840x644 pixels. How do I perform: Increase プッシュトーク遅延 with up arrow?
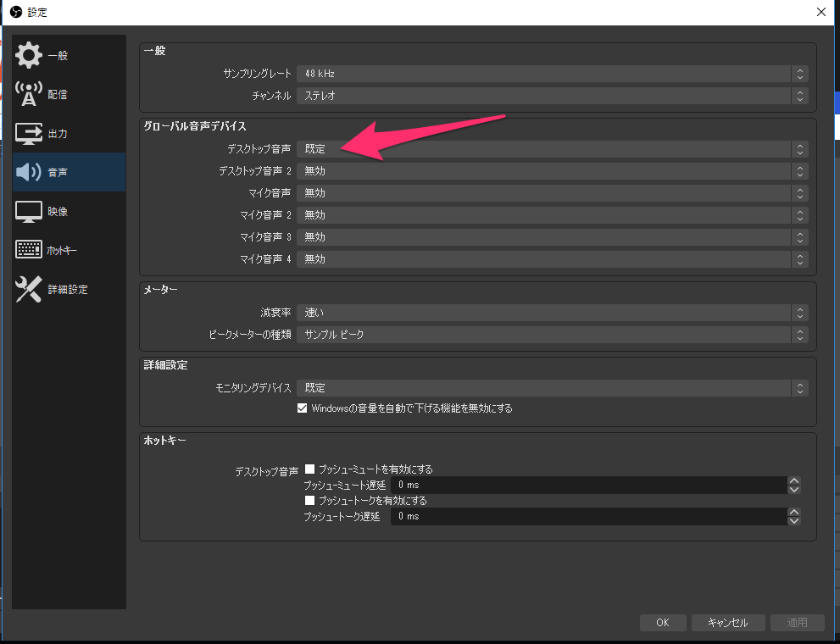coord(794,513)
